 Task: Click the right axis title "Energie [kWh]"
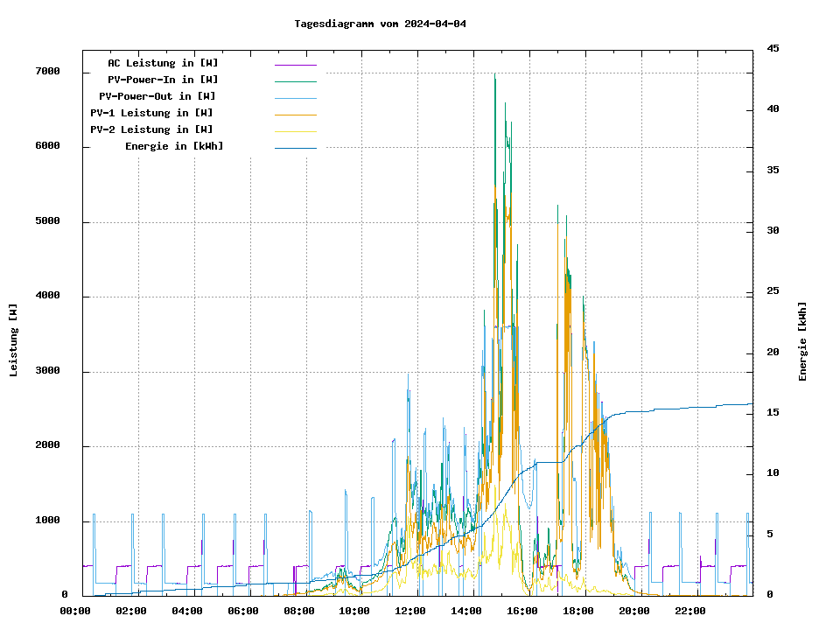(802, 341)
